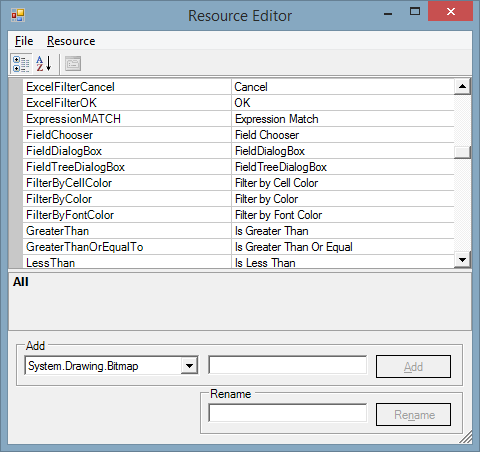Open the Property Pages toolbar icon
The width and height of the screenshot is (480, 452).
[x=73, y=64]
